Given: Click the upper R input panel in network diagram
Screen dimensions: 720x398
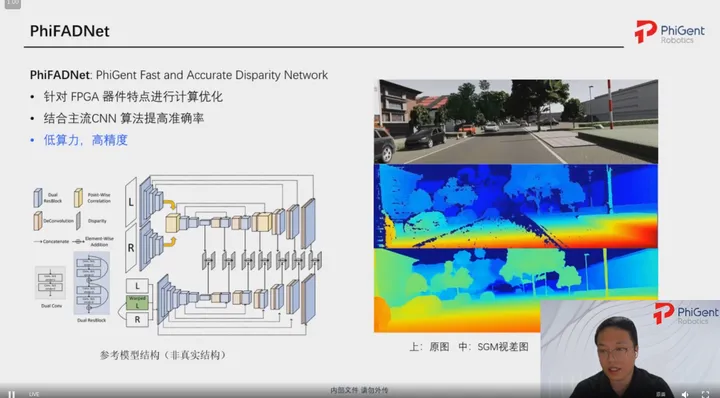Looking at the screenshot, I should tap(131, 248).
